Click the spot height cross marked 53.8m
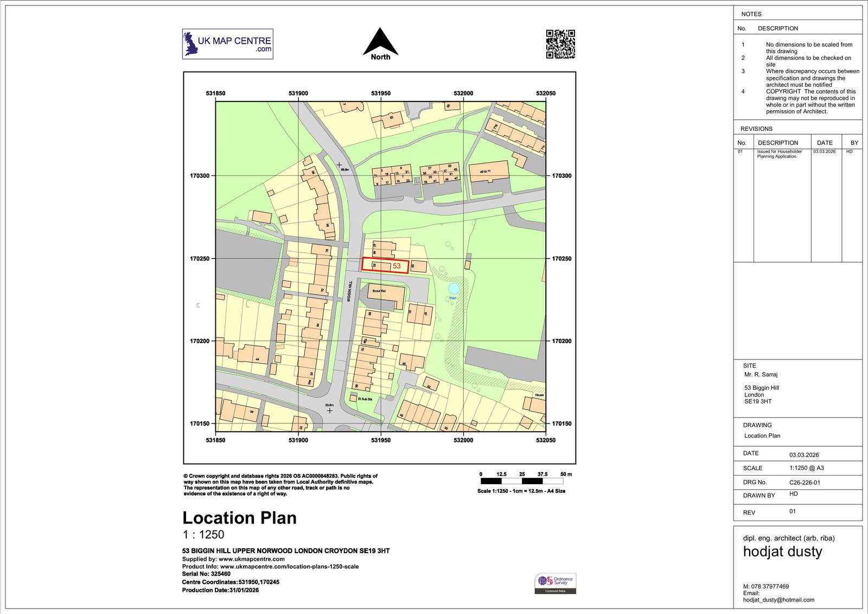This screenshot has width=868, height=614. tap(329, 410)
